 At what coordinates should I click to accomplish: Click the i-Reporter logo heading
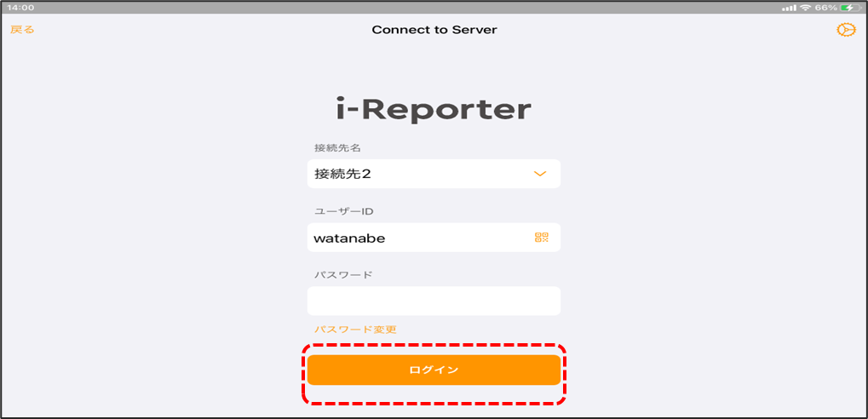click(x=434, y=110)
